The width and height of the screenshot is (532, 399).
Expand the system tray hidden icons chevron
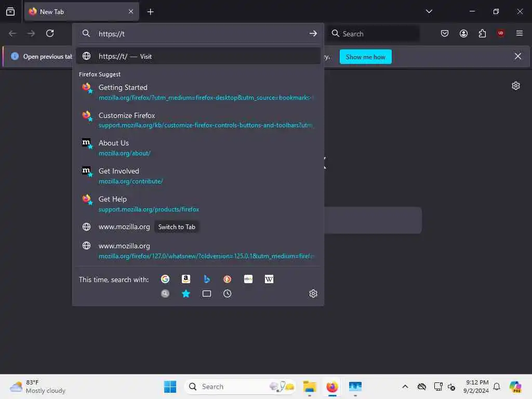(405, 387)
